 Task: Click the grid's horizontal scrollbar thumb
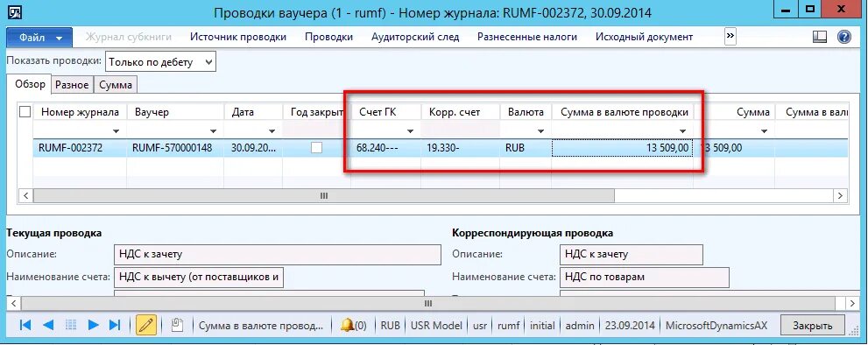[x=324, y=195]
